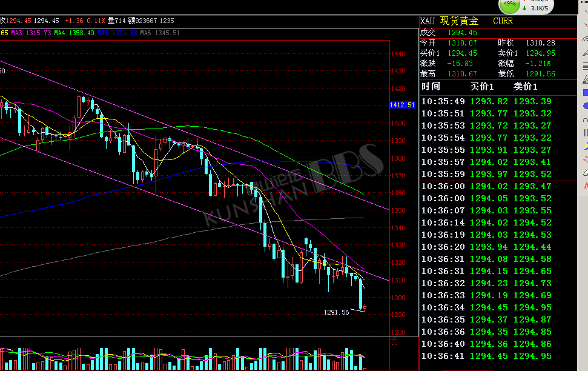
Task: Click the MA5:1374.33 indicator label
Action: tap(117, 33)
